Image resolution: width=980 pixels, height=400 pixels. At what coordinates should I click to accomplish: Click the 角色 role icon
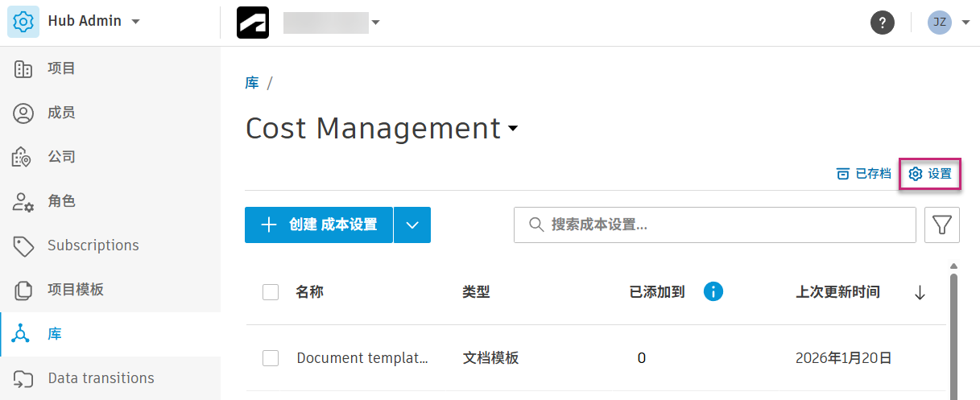tap(23, 202)
